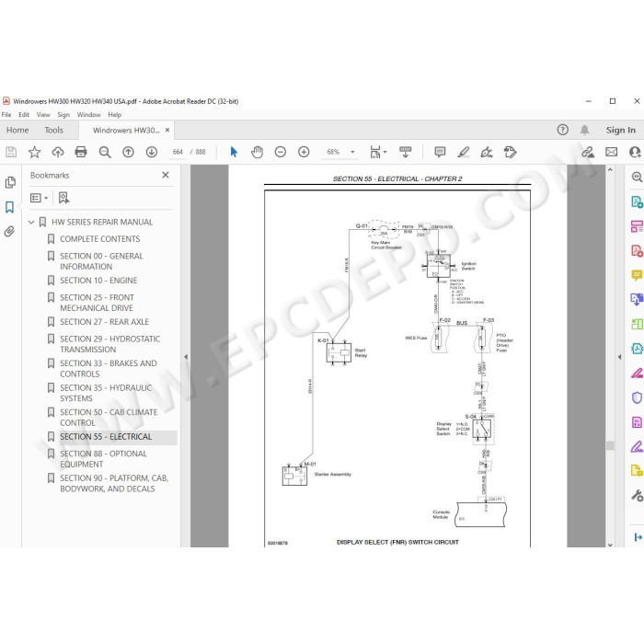
Task: Go to previous page arrow
Action: tap(128, 152)
